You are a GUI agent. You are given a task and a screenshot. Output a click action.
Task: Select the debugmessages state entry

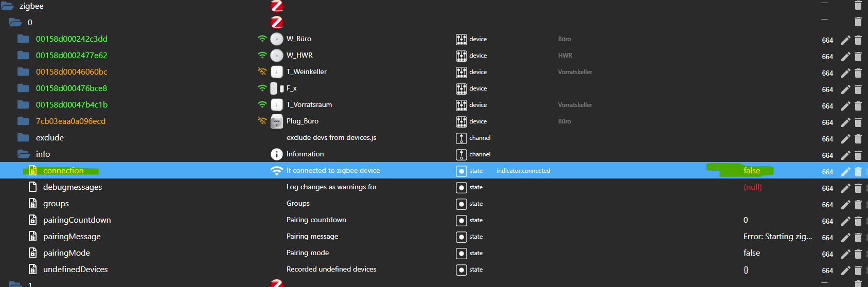tap(72, 187)
